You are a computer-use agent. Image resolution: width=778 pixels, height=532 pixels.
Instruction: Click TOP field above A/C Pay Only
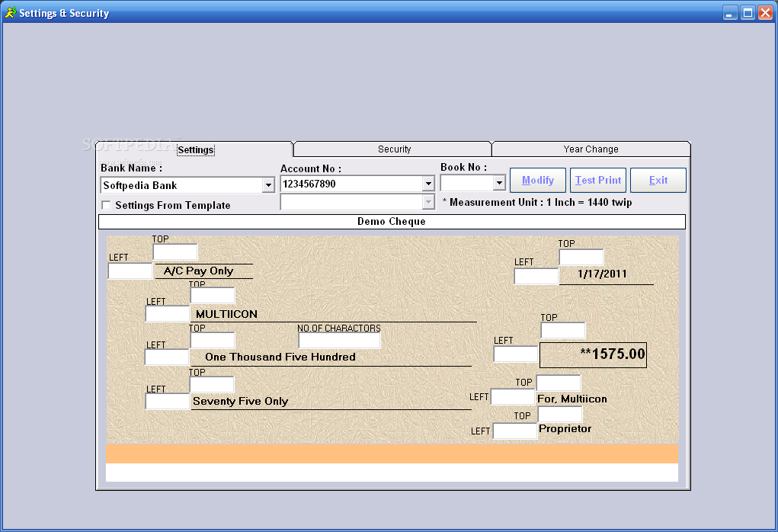pyautogui.click(x=175, y=252)
